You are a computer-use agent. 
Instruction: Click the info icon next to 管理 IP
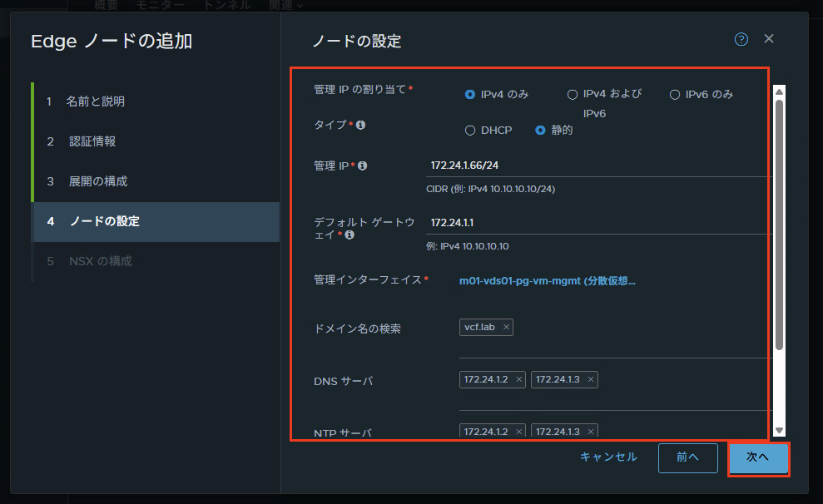click(x=362, y=166)
